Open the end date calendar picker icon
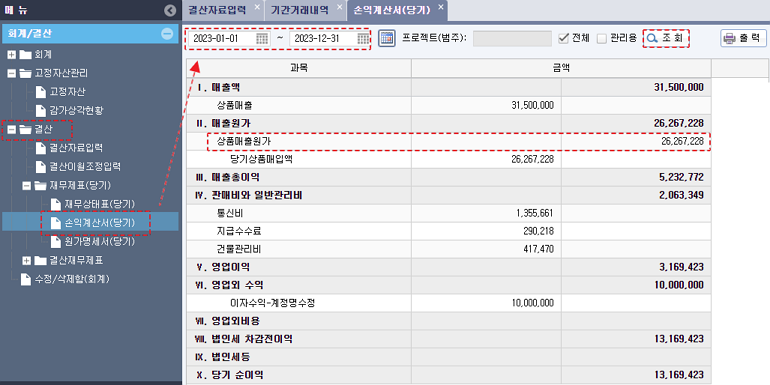The width and height of the screenshot is (770, 385). [363, 39]
